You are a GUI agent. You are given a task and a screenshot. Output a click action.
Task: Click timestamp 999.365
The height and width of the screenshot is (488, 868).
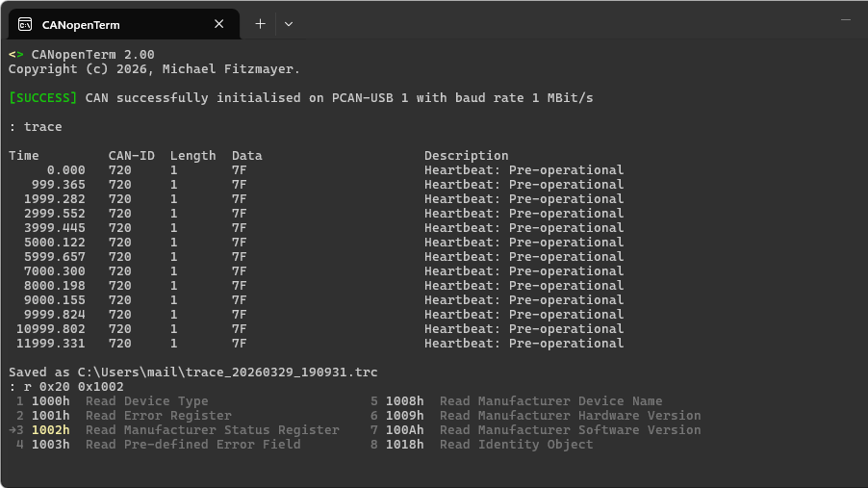[x=58, y=185]
